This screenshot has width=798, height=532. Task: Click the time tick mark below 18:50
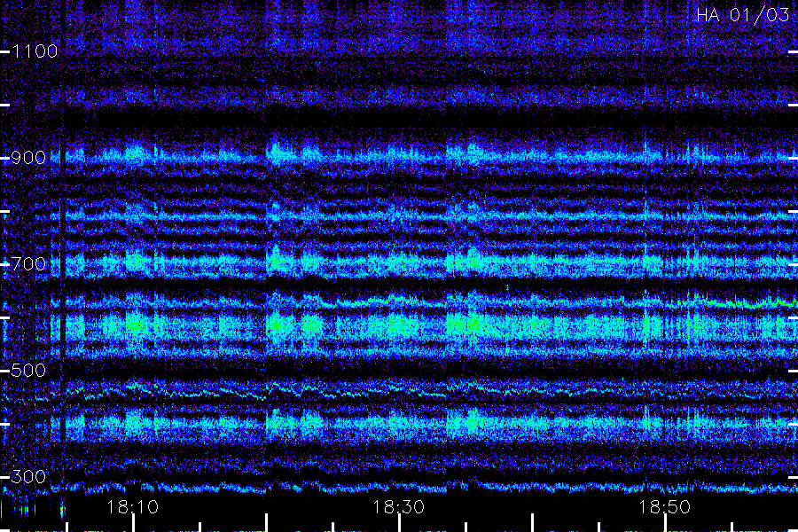pos(666,523)
